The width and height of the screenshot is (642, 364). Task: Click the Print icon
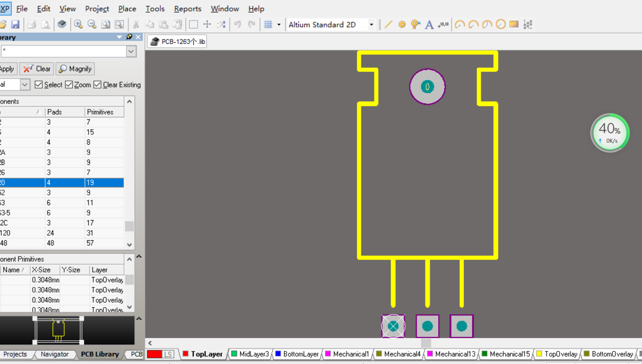(x=32, y=25)
